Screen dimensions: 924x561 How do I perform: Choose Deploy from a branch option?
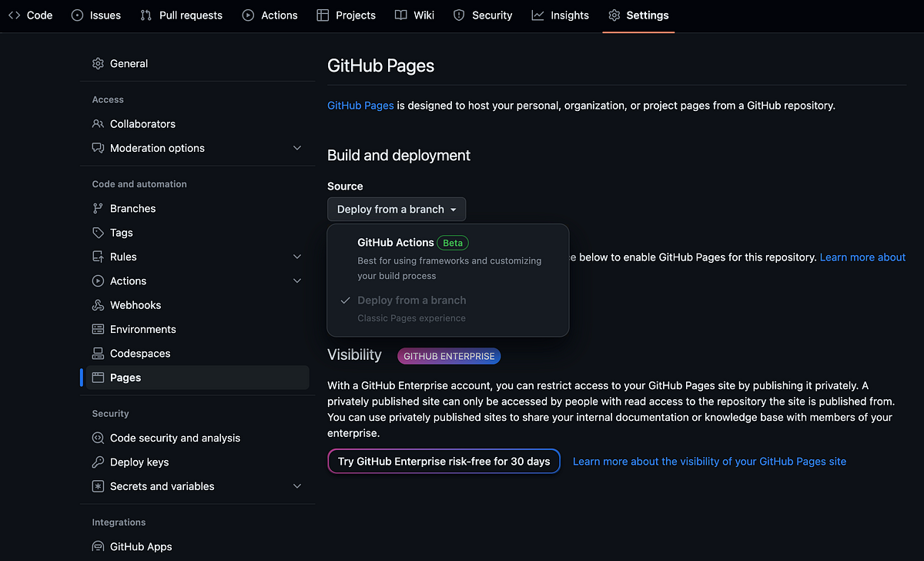coord(411,300)
